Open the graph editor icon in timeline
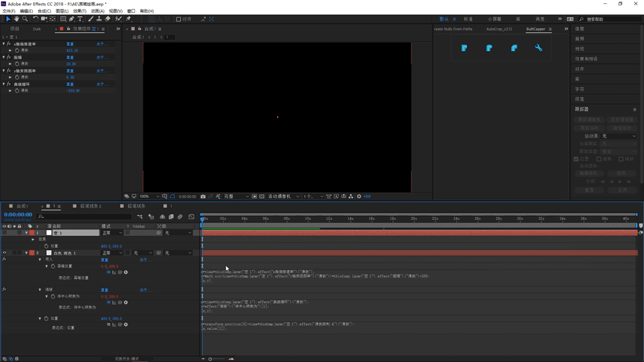Screen dimensions: 644x362 click(x=191, y=217)
